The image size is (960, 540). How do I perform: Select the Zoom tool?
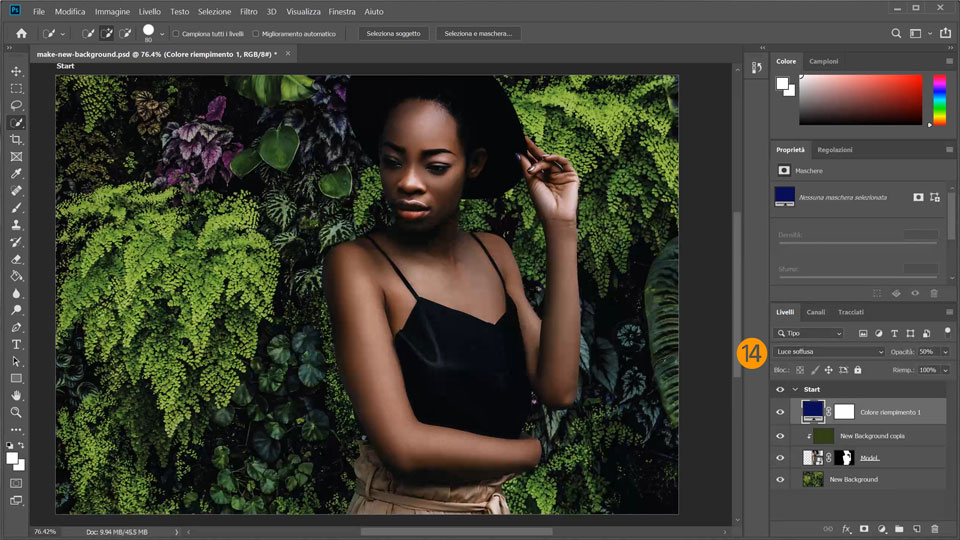[x=16, y=412]
